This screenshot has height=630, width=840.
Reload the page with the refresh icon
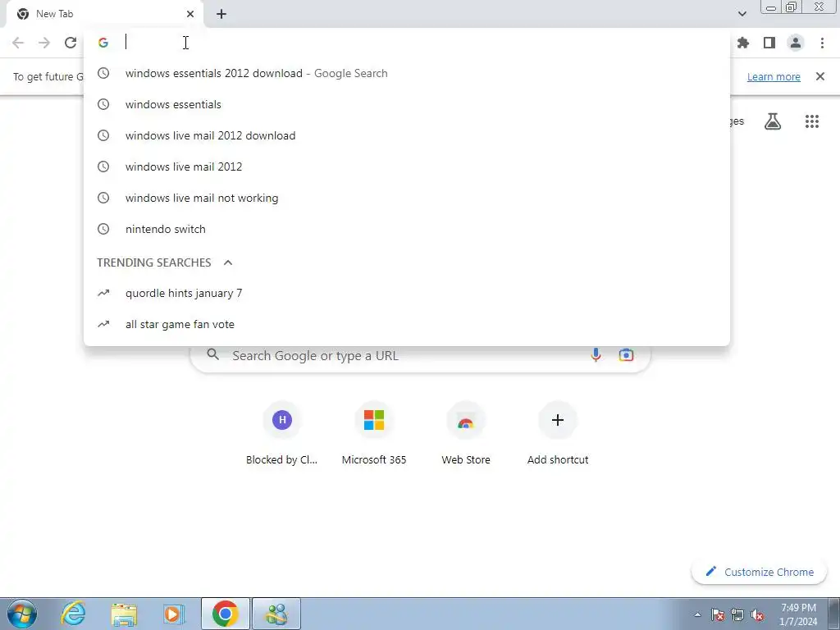(71, 43)
